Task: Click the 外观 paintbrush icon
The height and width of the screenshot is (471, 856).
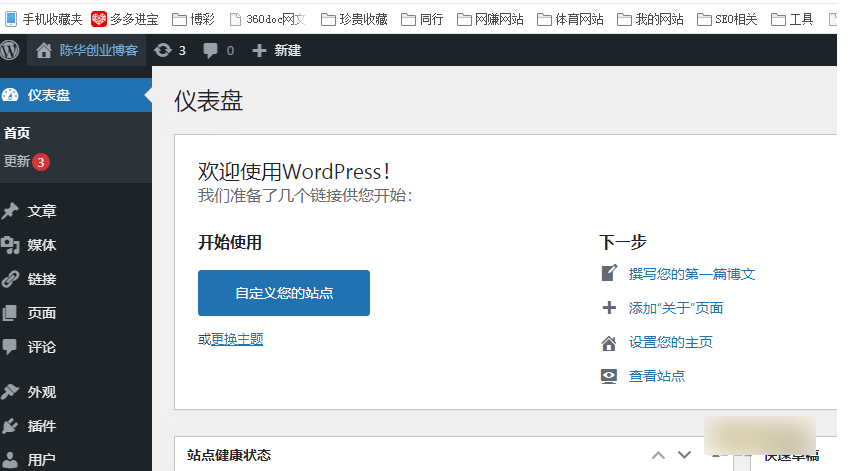Action: coord(10,392)
